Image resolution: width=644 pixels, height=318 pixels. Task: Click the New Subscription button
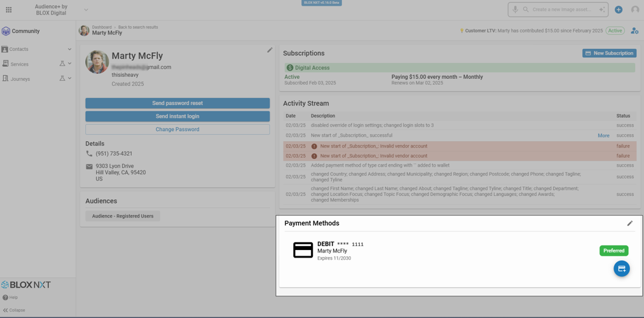tap(609, 53)
